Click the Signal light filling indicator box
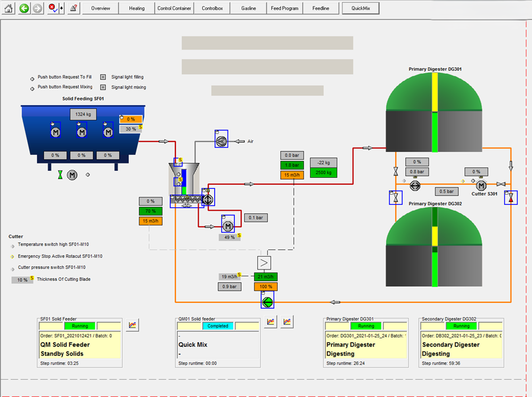This screenshot has height=397, width=532. click(x=103, y=77)
